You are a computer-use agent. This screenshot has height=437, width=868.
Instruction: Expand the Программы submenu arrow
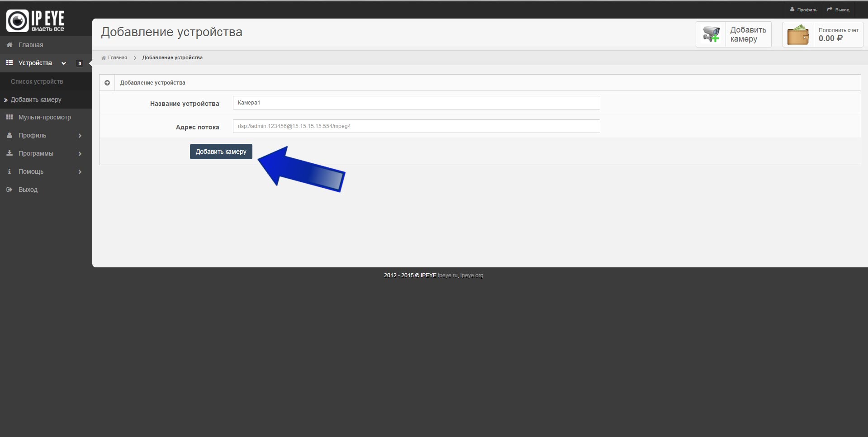(80, 154)
